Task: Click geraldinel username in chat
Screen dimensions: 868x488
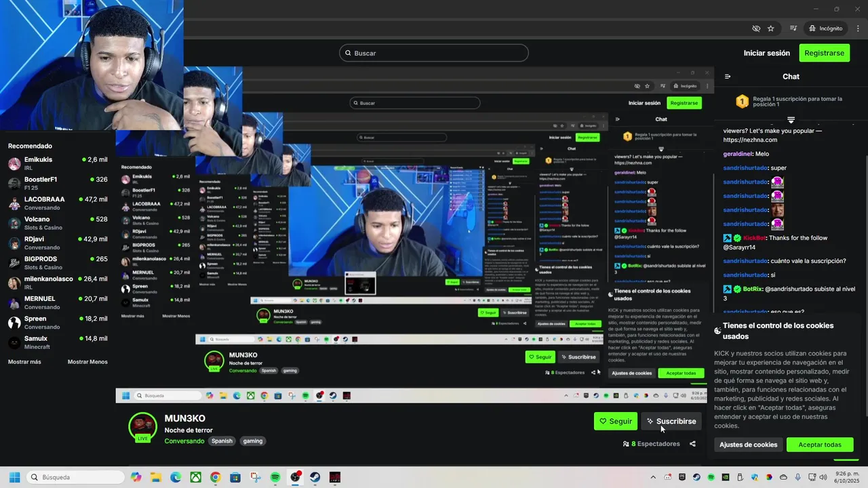Action: (x=738, y=154)
